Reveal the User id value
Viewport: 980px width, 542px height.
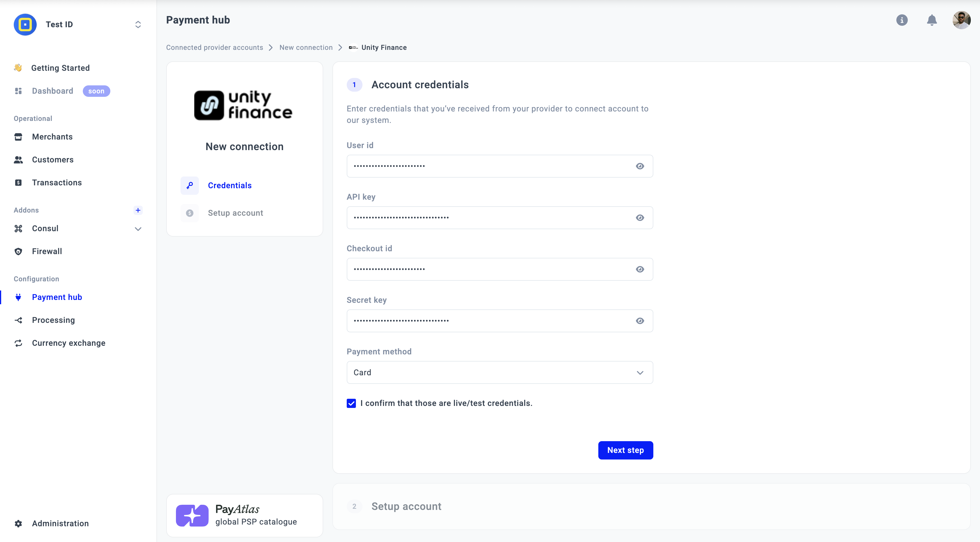tap(640, 166)
